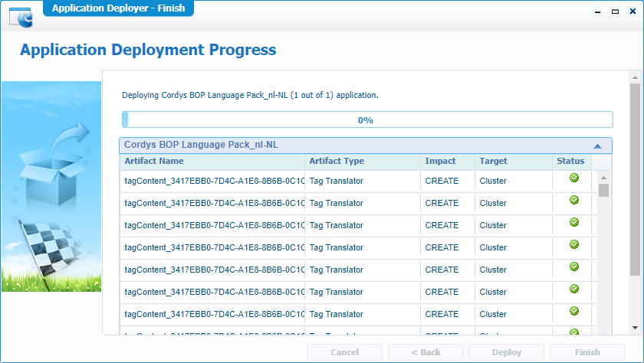This screenshot has width=644, height=363.
Task: Collapse the Cordys BOP Language Pack_nl-NL section
Action: [x=597, y=146]
